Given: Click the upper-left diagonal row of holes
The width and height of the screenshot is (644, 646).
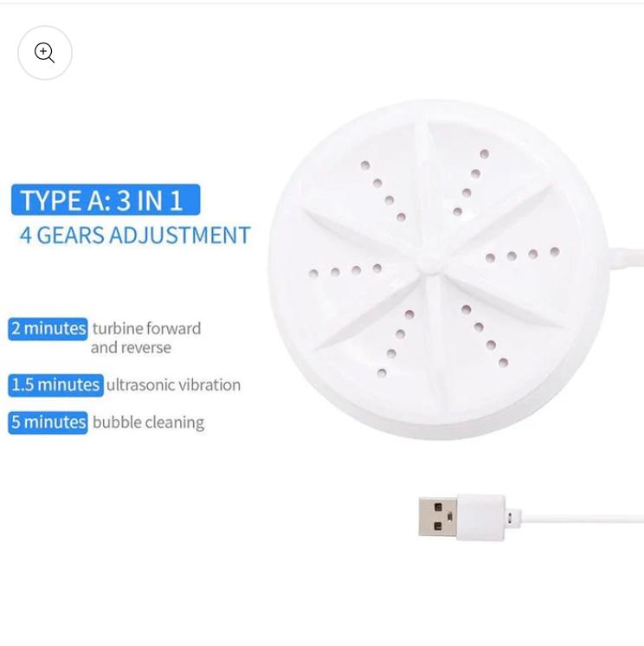Looking at the screenshot, I should 383,191.
